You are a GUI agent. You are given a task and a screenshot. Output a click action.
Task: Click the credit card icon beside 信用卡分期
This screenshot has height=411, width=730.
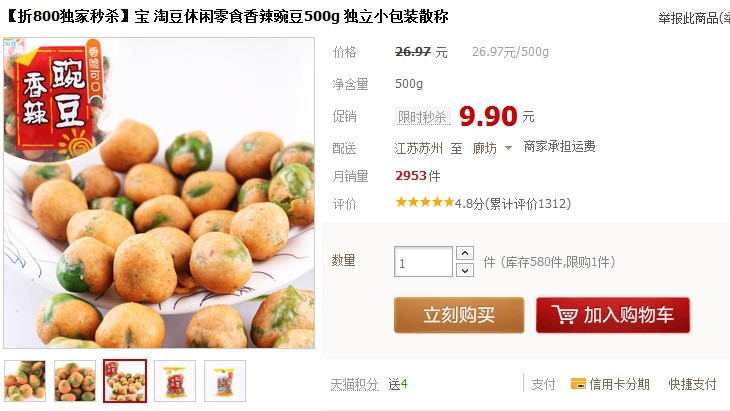pyautogui.click(x=578, y=384)
